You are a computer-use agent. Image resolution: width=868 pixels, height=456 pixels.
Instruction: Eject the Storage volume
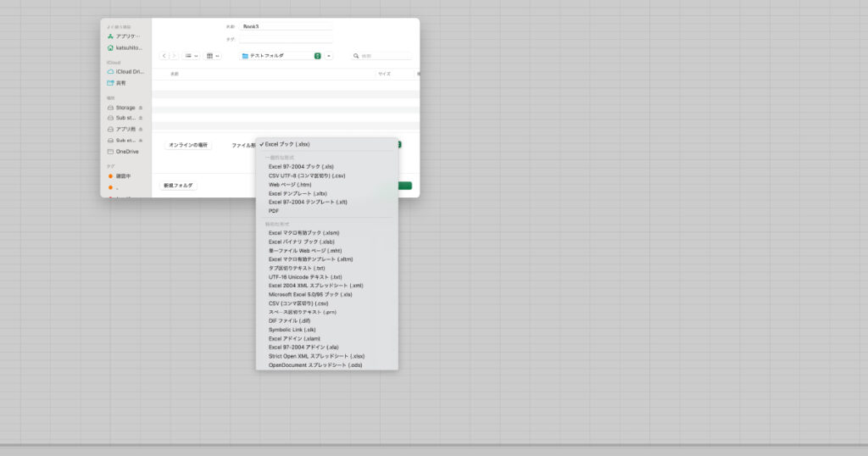pos(141,108)
